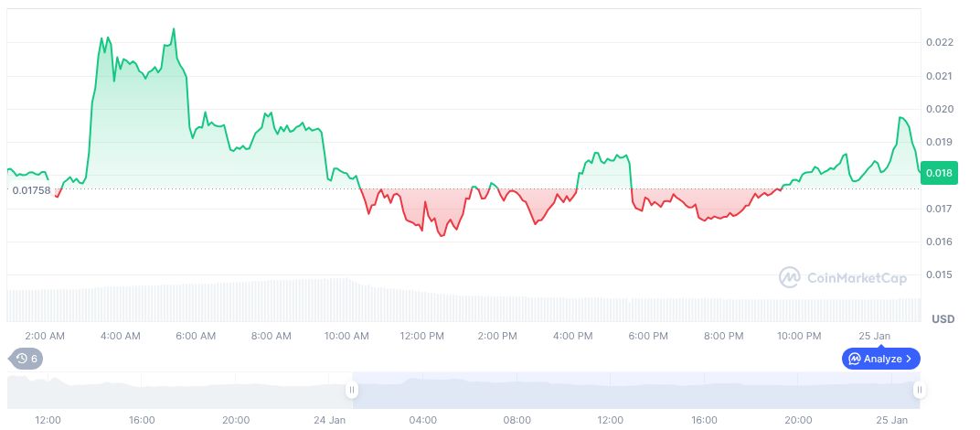980x430 pixels.
Task: Click the 6:00 AM time axis label
Action: 196,336
